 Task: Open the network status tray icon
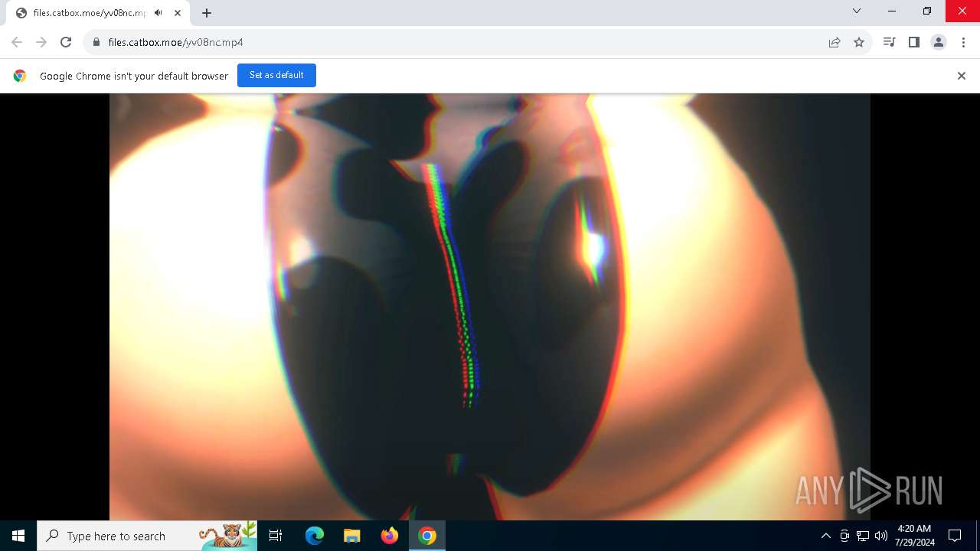[863, 536]
